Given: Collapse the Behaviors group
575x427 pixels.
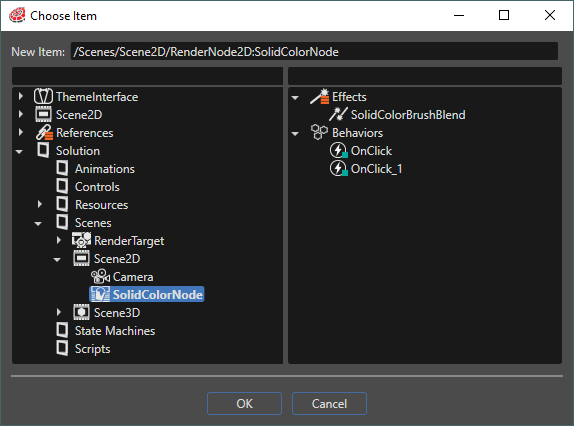Looking at the screenshot, I should pos(295,134).
